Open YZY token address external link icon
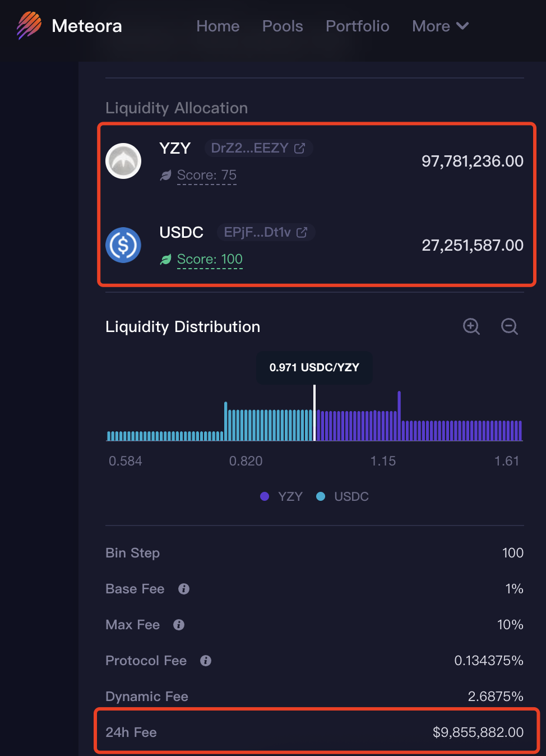Image resolution: width=546 pixels, height=756 pixels. tap(300, 148)
